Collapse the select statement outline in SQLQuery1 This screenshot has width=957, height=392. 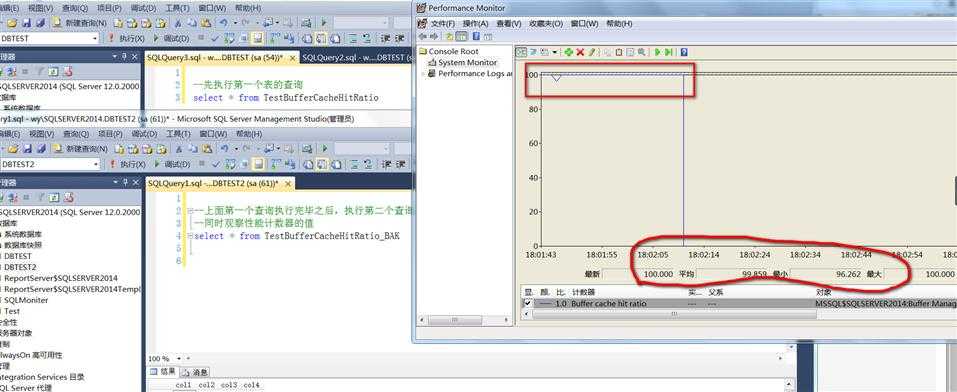[x=189, y=236]
